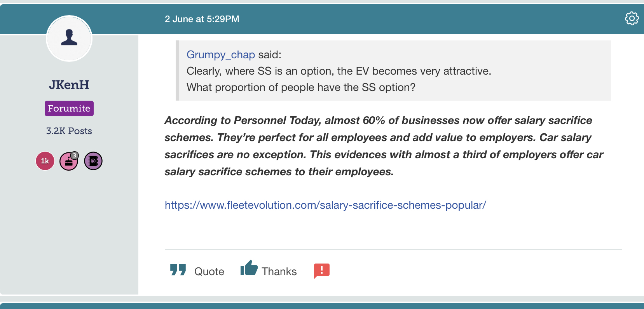The height and width of the screenshot is (309, 644).
Task: Click the Quote button text
Action: pyautogui.click(x=209, y=271)
